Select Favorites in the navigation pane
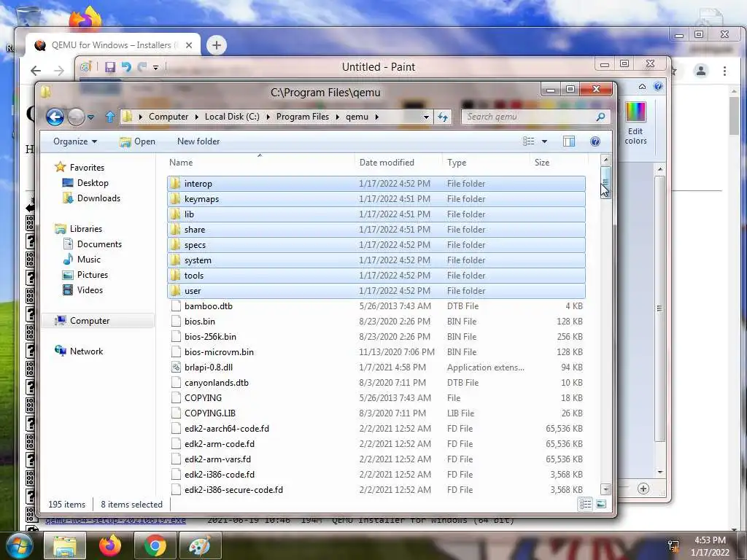 pos(86,168)
